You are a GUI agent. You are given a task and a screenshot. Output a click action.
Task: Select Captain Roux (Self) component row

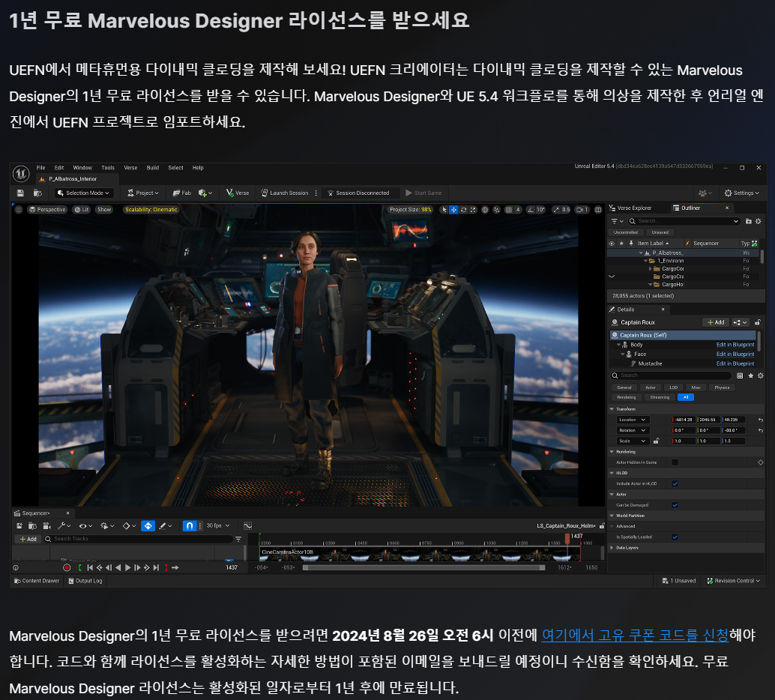click(683, 335)
